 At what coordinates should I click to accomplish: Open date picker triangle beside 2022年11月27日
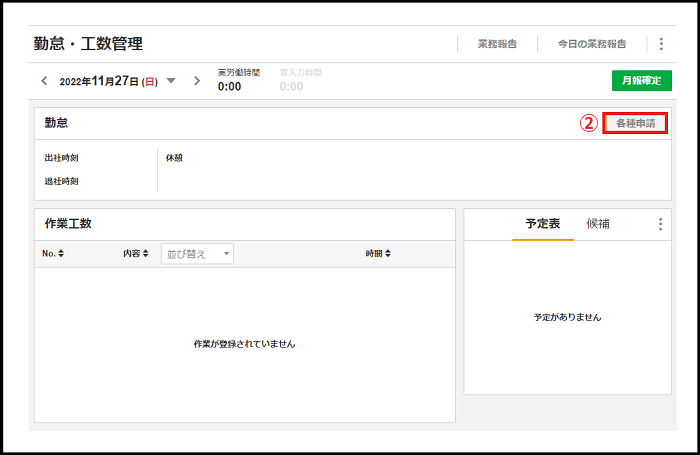[171, 81]
